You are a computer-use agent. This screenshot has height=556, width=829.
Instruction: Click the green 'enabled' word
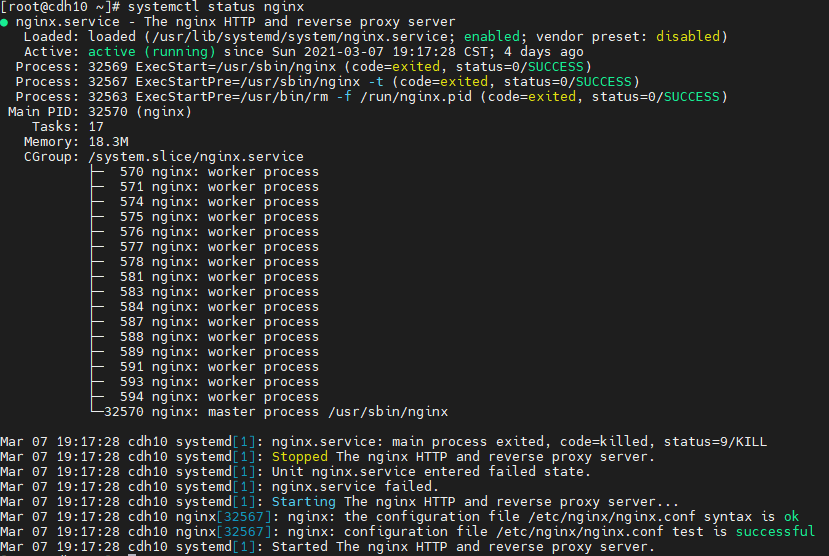click(492, 36)
